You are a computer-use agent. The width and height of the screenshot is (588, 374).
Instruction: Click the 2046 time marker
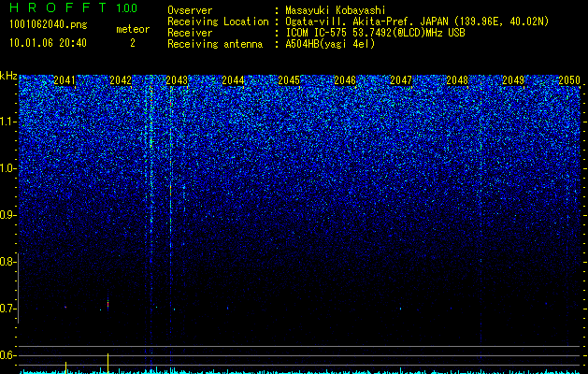pos(345,80)
